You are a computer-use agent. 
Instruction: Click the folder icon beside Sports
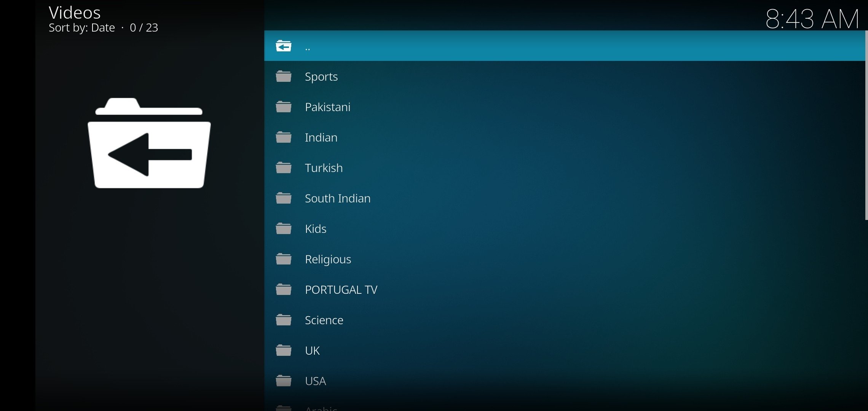pos(284,76)
